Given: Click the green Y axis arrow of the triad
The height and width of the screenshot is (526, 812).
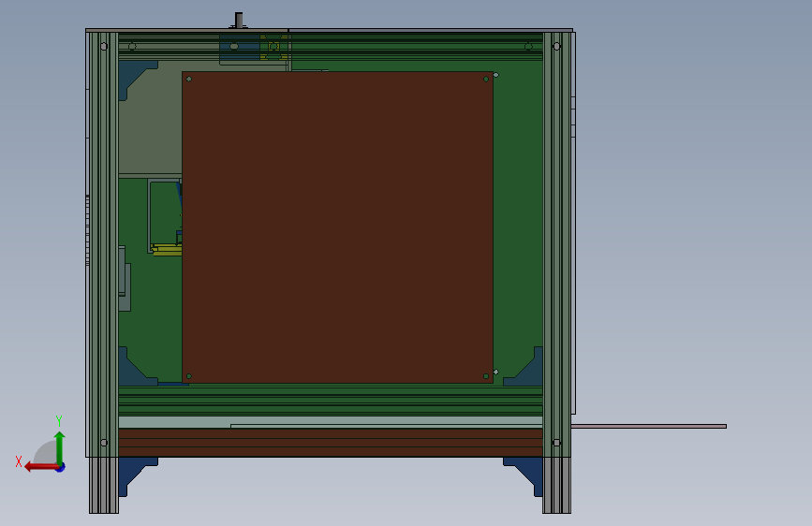Looking at the screenshot, I should pyautogui.click(x=60, y=447).
